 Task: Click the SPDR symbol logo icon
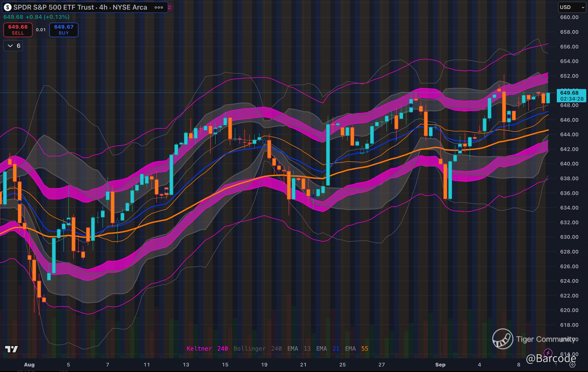7,7
